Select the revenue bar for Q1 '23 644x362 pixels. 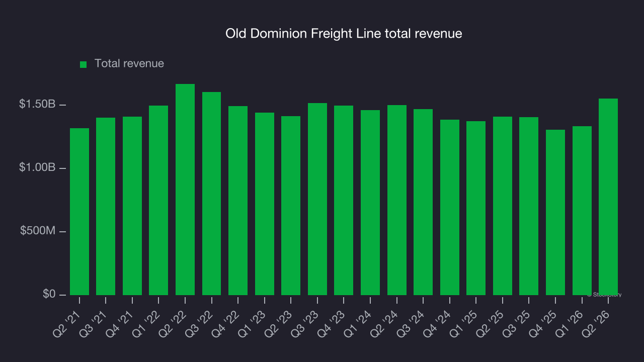265,204
